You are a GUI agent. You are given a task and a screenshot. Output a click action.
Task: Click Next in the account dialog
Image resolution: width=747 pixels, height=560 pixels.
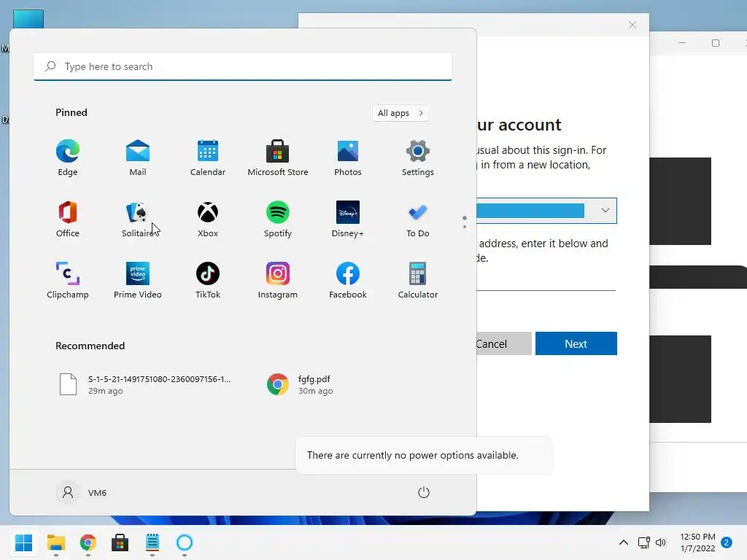point(576,343)
